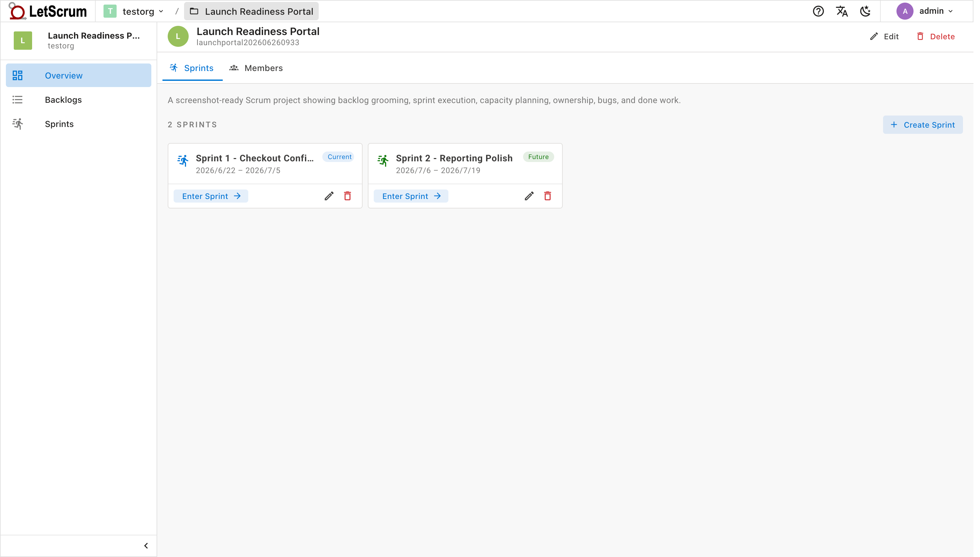Click the Sprint 1 blue running icon
Viewport: 980px width, 557px height.
tap(183, 160)
